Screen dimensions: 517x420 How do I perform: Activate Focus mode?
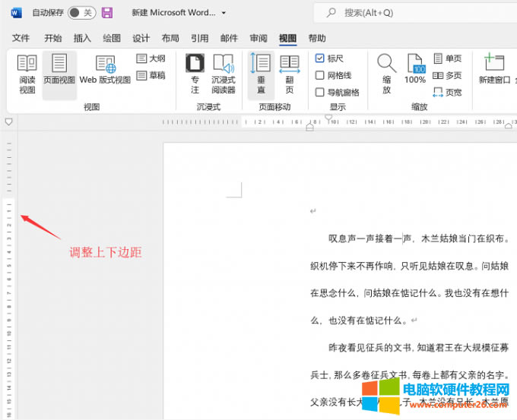point(195,74)
